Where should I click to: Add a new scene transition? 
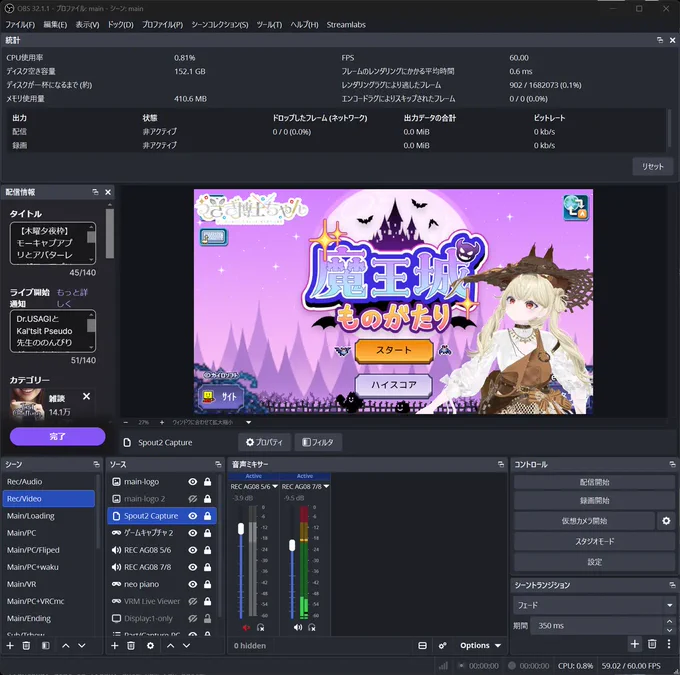(x=634, y=644)
